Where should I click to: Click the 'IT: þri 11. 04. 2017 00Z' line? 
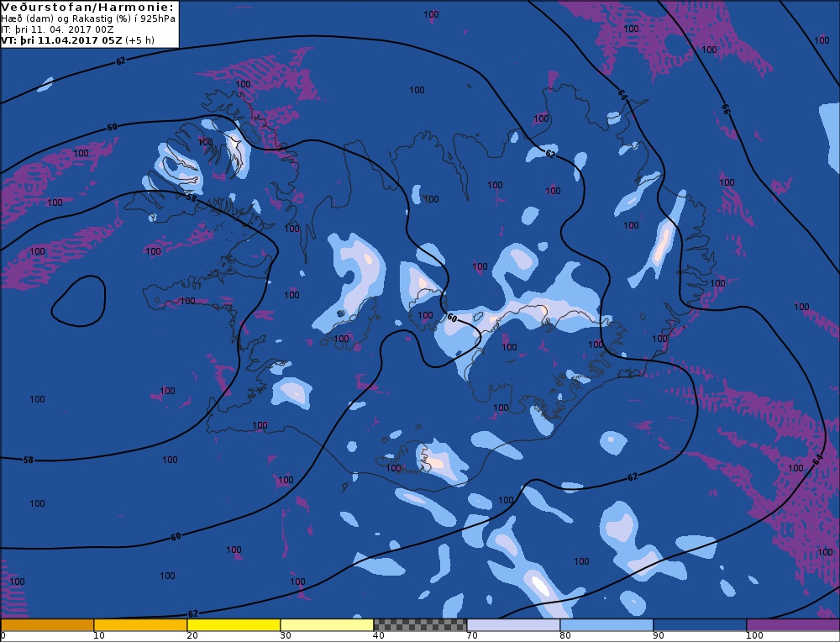(57, 29)
